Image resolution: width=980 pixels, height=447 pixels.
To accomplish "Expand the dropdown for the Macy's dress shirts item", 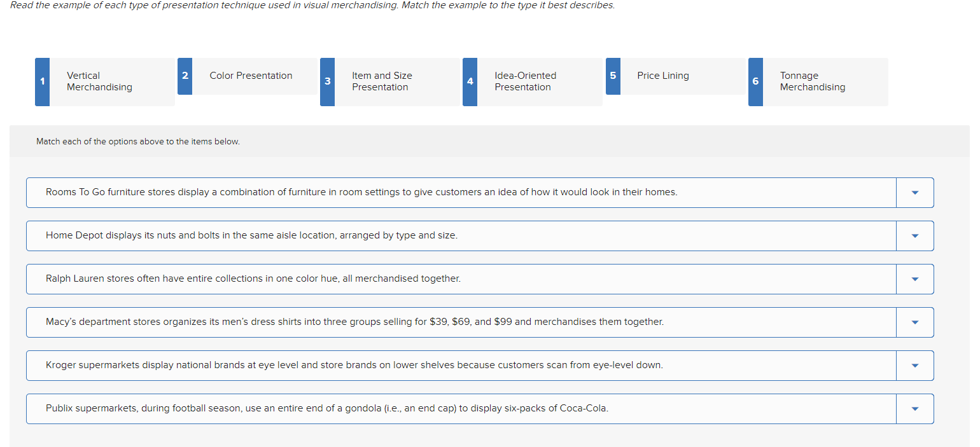I will pyautogui.click(x=915, y=322).
